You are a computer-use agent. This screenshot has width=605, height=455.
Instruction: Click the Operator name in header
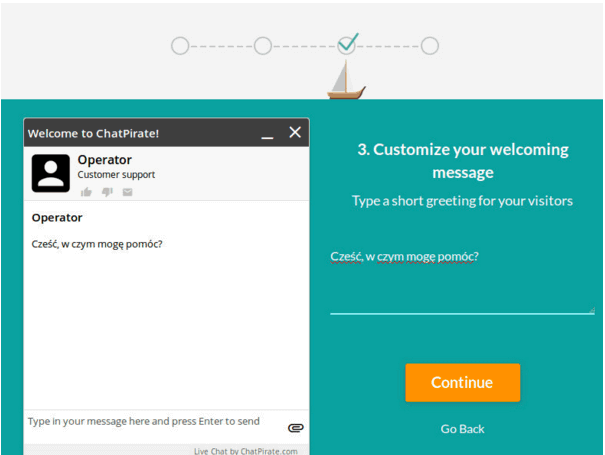tap(105, 160)
